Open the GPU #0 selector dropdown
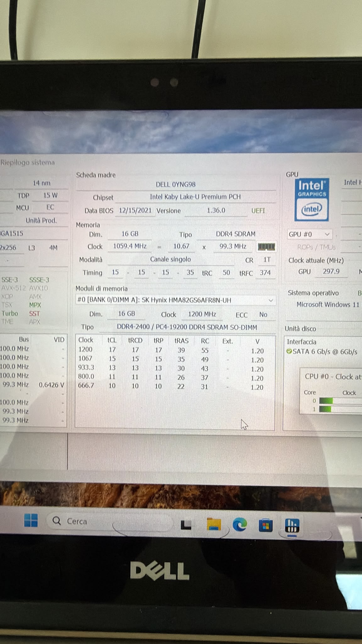This screenshot has height=644, width=362. 309,234
